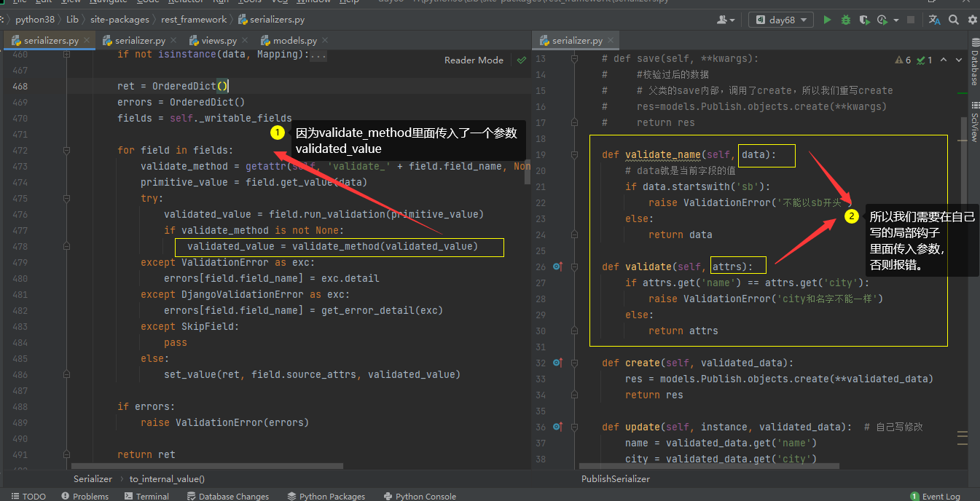Click the typo count 1 indicator
The width and height of the screenshot is (980, 501).
(x=925, y=60)
